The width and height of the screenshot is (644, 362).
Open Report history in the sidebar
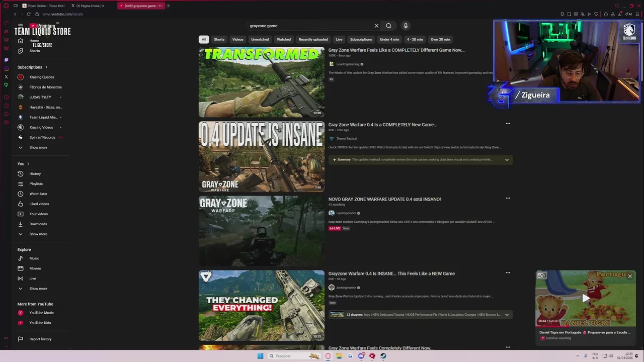click(40, 339)
